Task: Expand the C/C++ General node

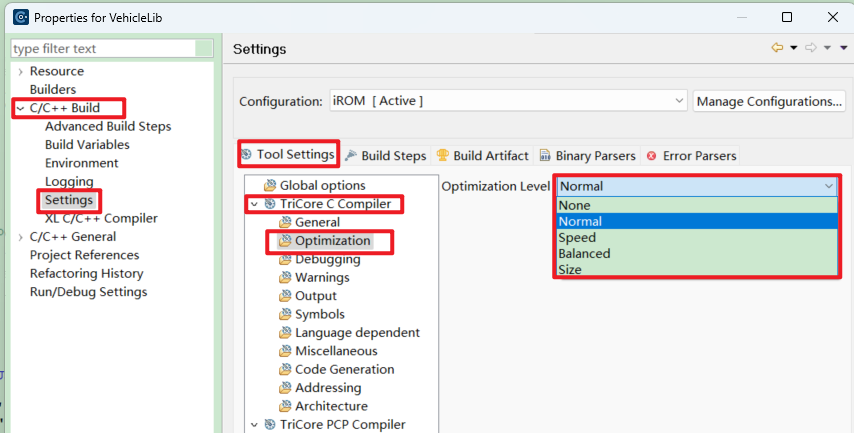Action: coord(21,237)
